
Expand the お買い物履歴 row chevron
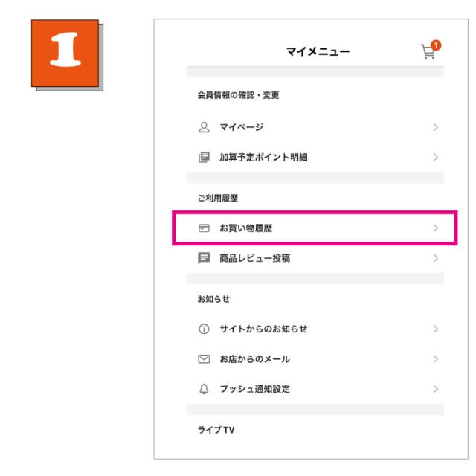[x=436, y=228]
